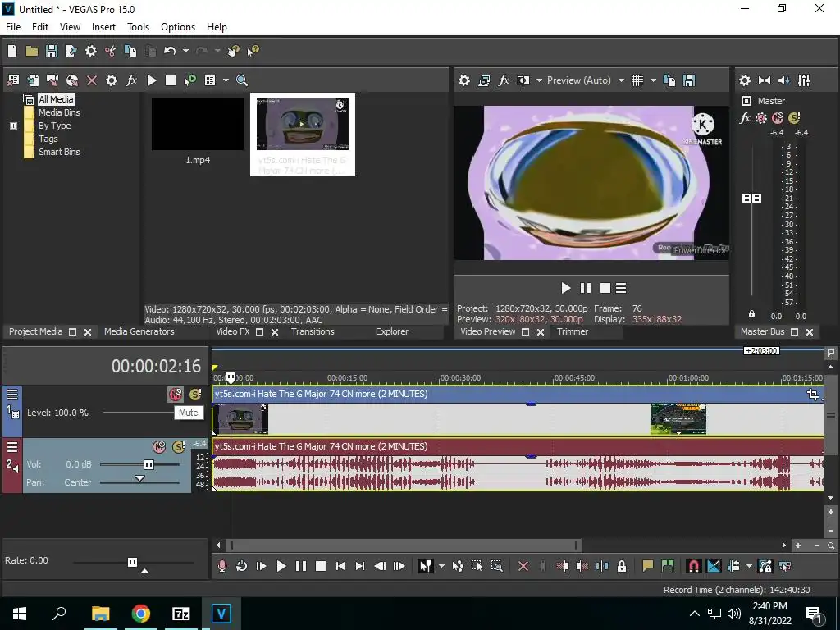This screenshot has height=630, width=840.
Task: Open Master FX in Master Bus
Action: pos(745,118)
